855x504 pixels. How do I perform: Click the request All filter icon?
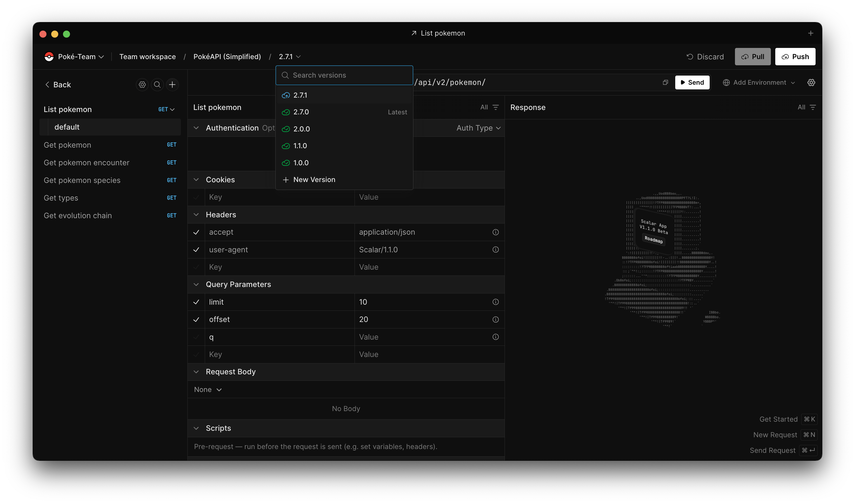(x=495, y=107)
